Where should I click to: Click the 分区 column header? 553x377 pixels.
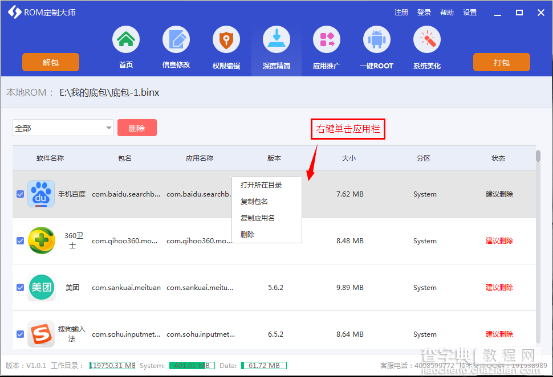click(x=424, y=158)
